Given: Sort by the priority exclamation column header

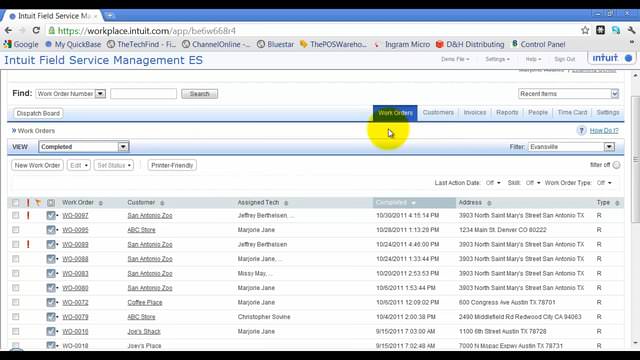Looking at the screenshot, I should [28, 202].
